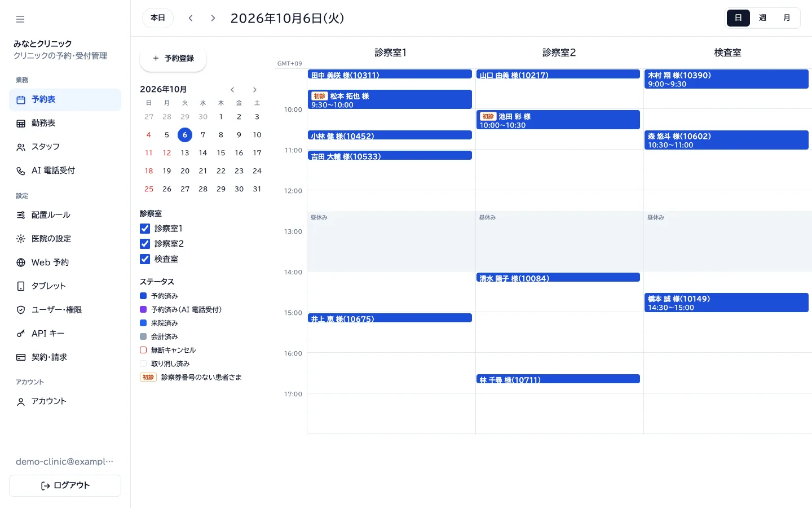Open 予約表 calendar icon in sidebar
812x508 pixels.
tap(21, 100)
